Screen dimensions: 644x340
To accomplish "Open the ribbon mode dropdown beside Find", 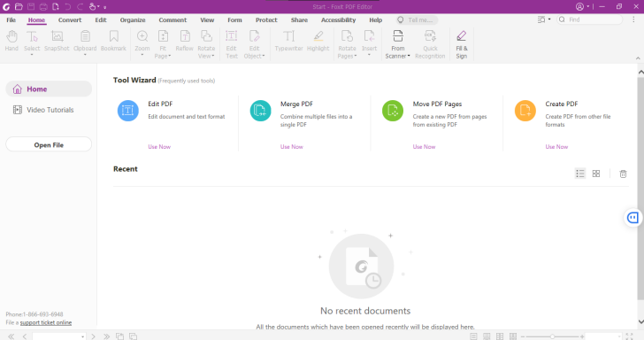I will click(544, 19).
